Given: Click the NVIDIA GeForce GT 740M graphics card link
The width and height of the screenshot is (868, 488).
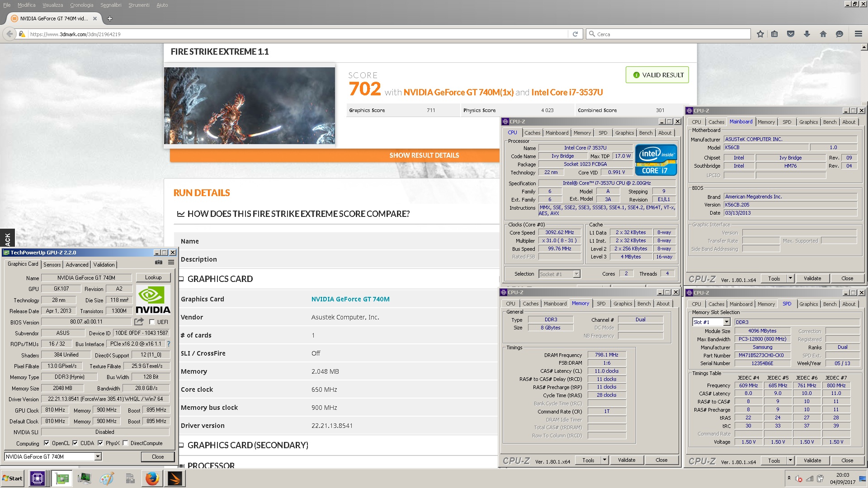Looking at the screenshot, I should [x=350, y=299].
